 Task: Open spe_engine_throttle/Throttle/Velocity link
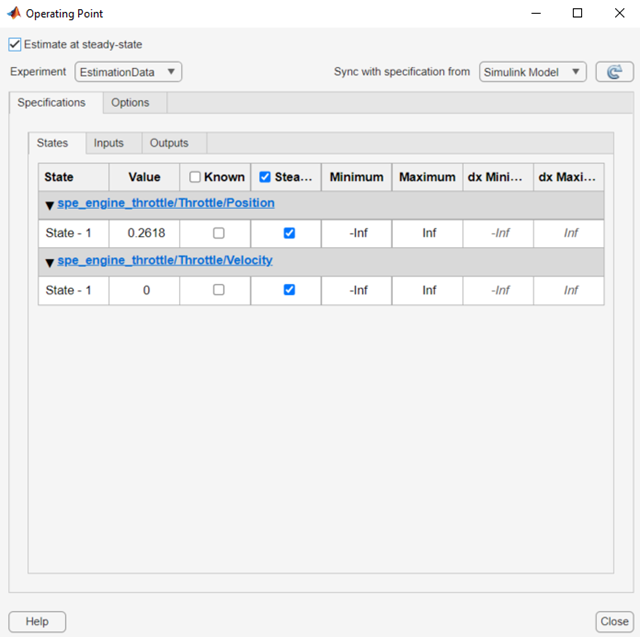pos(165,260)
